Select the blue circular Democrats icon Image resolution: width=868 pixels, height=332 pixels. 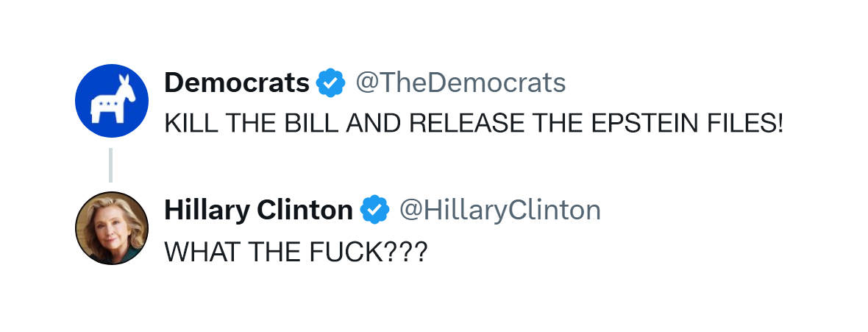tap(112, 101)
